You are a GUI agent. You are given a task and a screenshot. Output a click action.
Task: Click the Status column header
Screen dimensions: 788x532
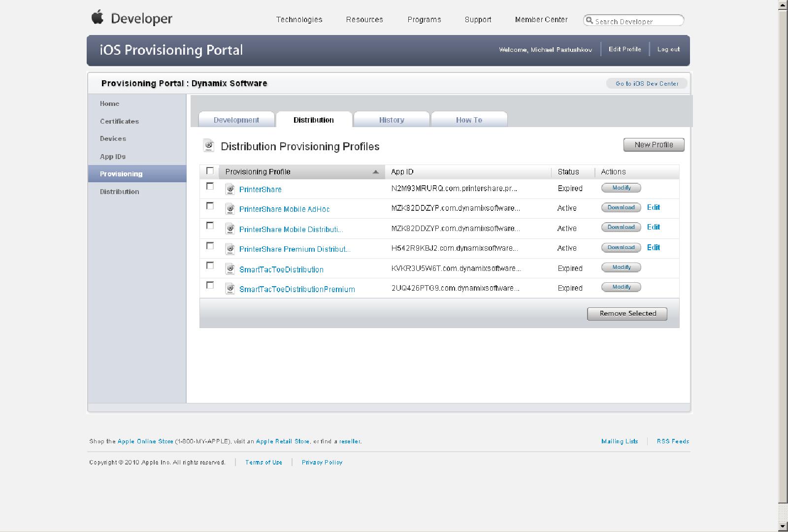(x=573, y=172)
